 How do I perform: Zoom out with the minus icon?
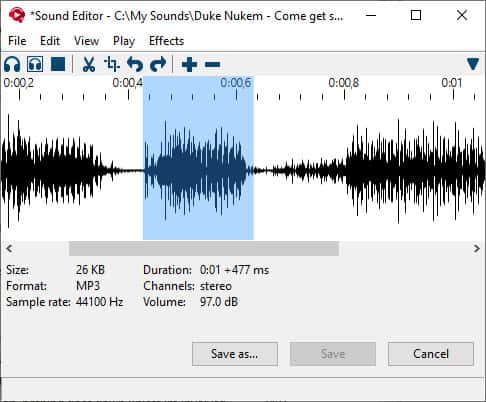pos(212,64)
